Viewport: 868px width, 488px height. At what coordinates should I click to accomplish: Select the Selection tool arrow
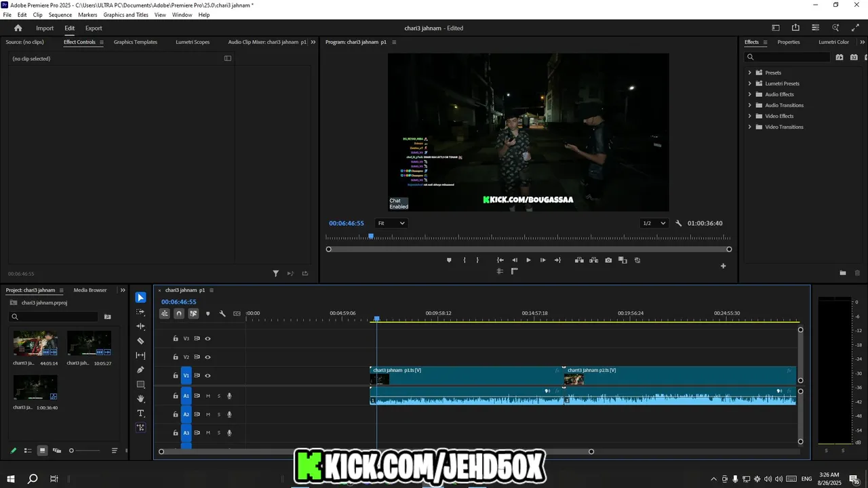click(x=140, y=298)
